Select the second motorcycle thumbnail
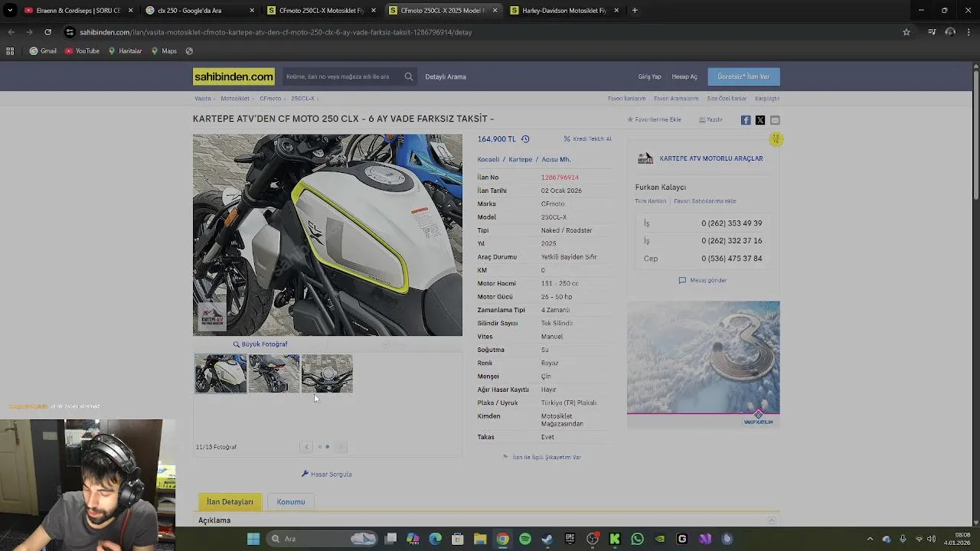This screenshot has height=551, width=980. 274,373
